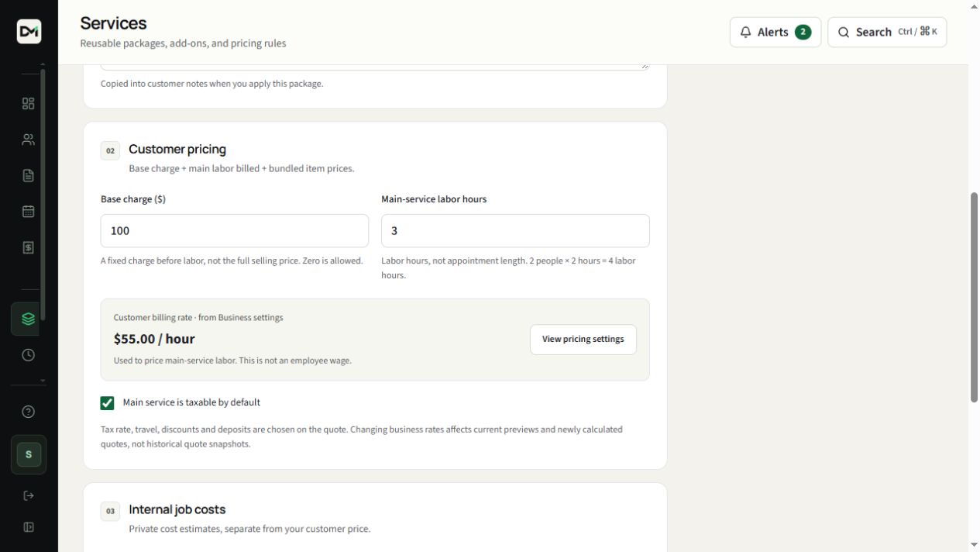Select the stacked layers Services icon

pyautogui.click(x=29, y=319)
